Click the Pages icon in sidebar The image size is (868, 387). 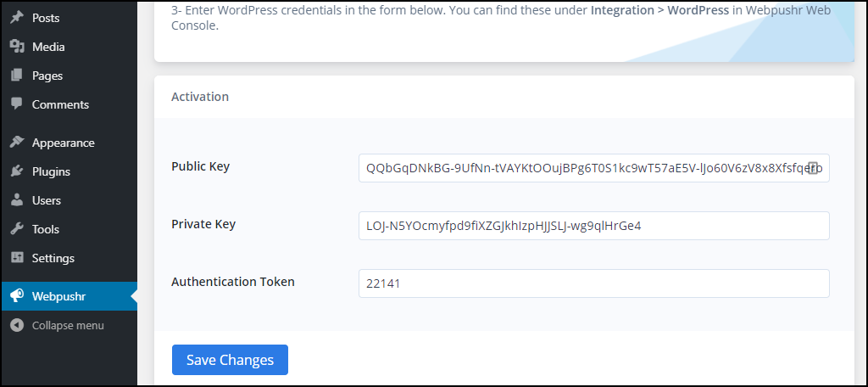tap(16, 76)
